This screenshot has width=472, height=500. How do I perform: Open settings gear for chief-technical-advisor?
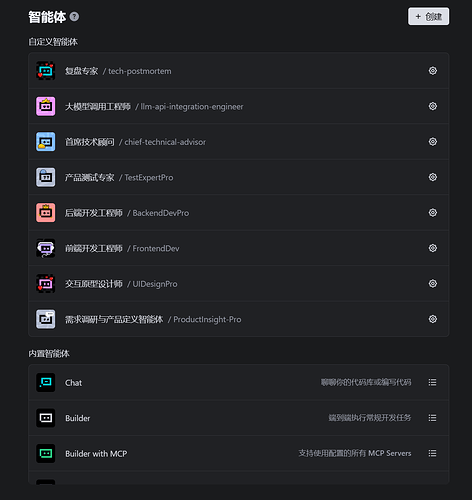432,142
